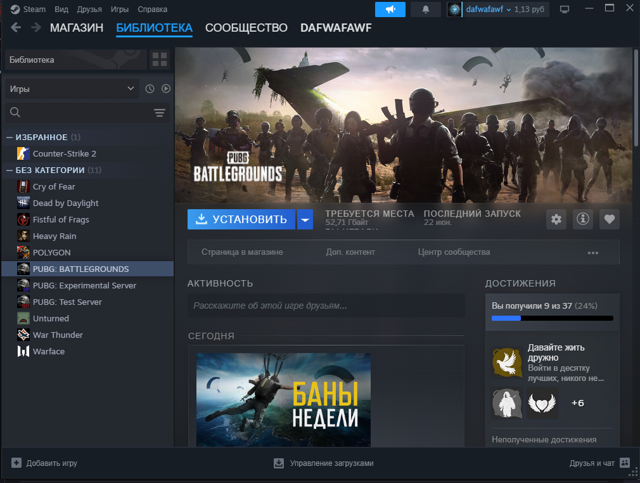
Task: Click the winged heart achievement icon
Action: tap(542, 403)
